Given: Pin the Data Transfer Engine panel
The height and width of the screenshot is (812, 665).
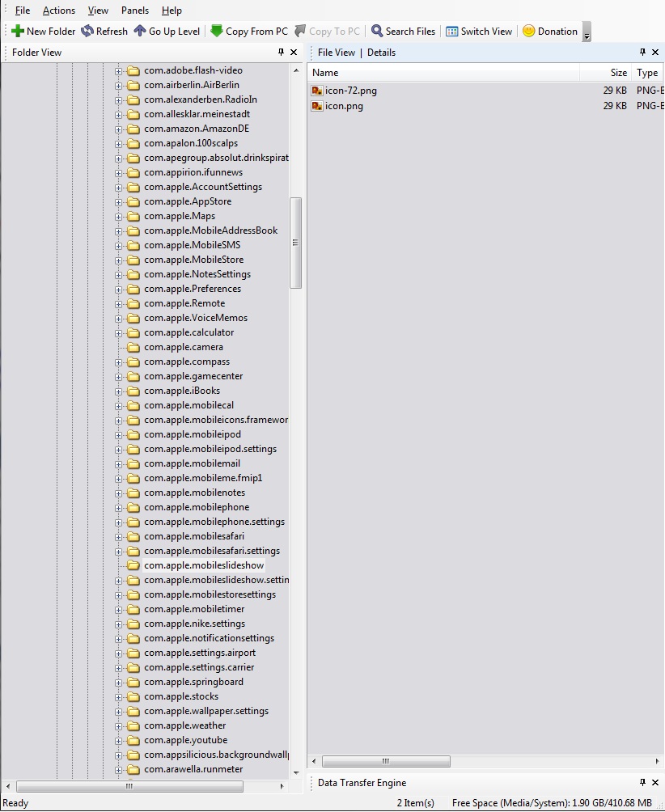Looking at the screenshot, I should click(642, 782).
